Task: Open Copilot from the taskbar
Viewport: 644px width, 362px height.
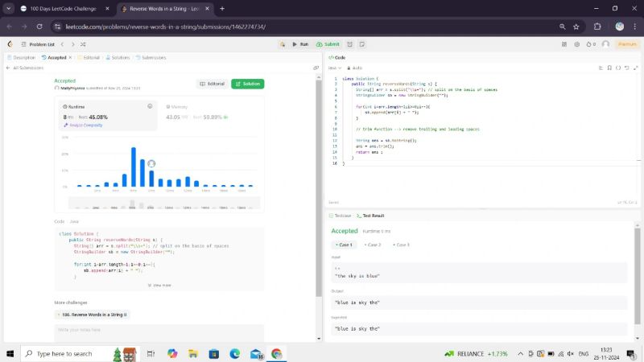Action: pyautogui.click(x=172, y=353)
